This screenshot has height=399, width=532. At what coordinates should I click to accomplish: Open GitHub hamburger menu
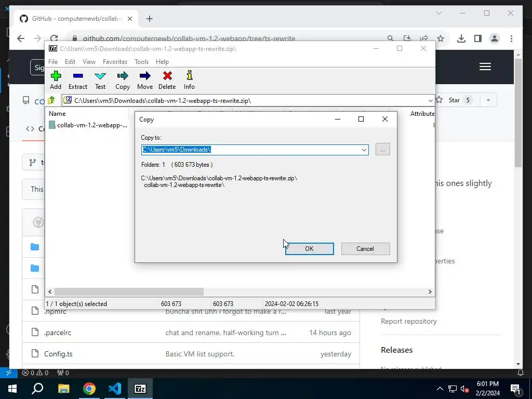(485, 66)
